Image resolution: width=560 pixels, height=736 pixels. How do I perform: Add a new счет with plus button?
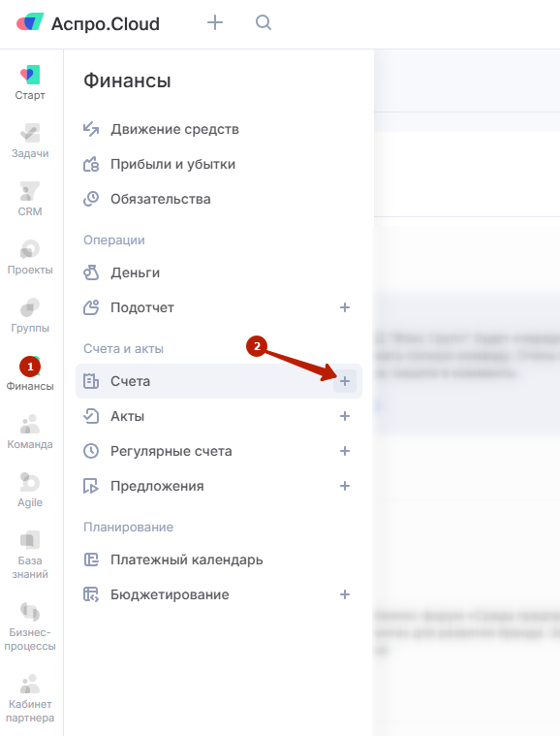(x=345, y=381)
